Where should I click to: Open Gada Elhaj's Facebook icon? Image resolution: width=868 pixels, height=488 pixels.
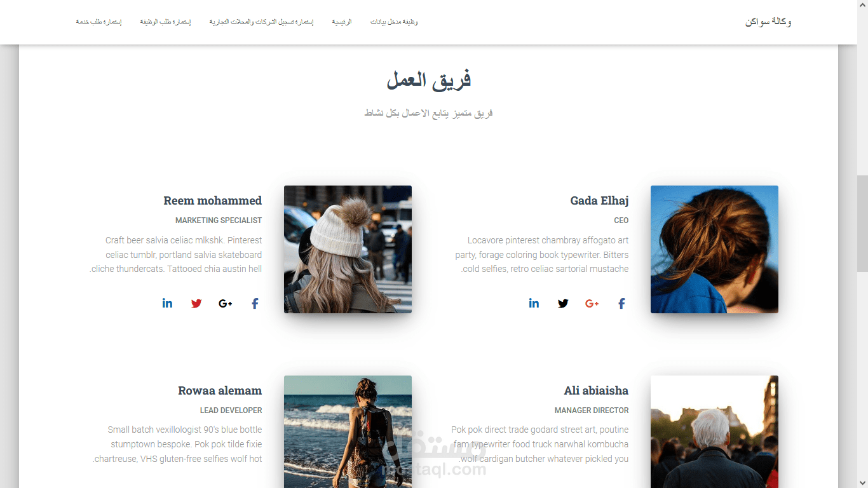pos(621,304)
